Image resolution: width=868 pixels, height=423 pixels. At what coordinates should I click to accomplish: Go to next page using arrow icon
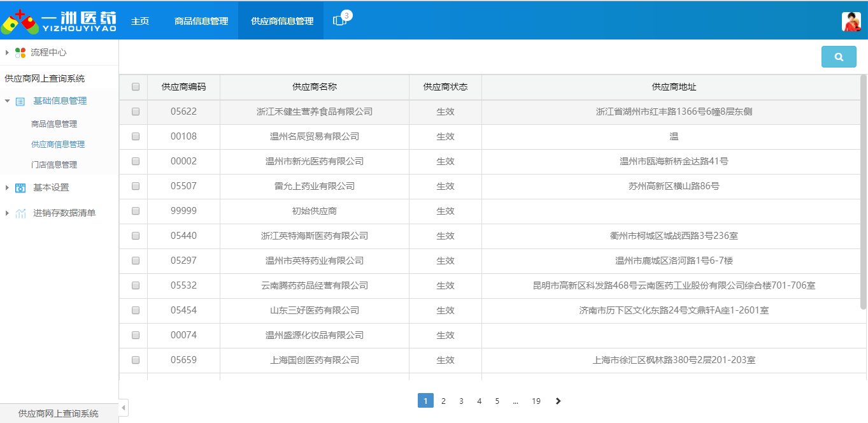(559, 401)
